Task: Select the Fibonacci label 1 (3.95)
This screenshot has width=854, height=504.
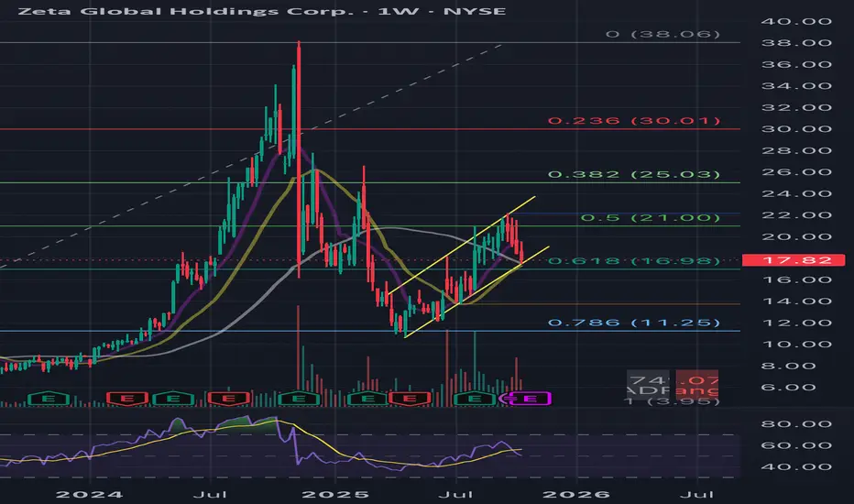Action: [x=672, y=401]
